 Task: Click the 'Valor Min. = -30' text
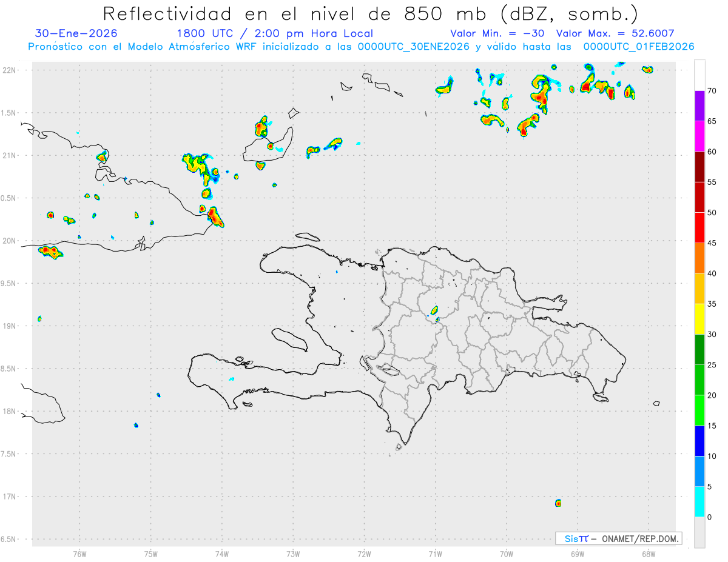497,33
